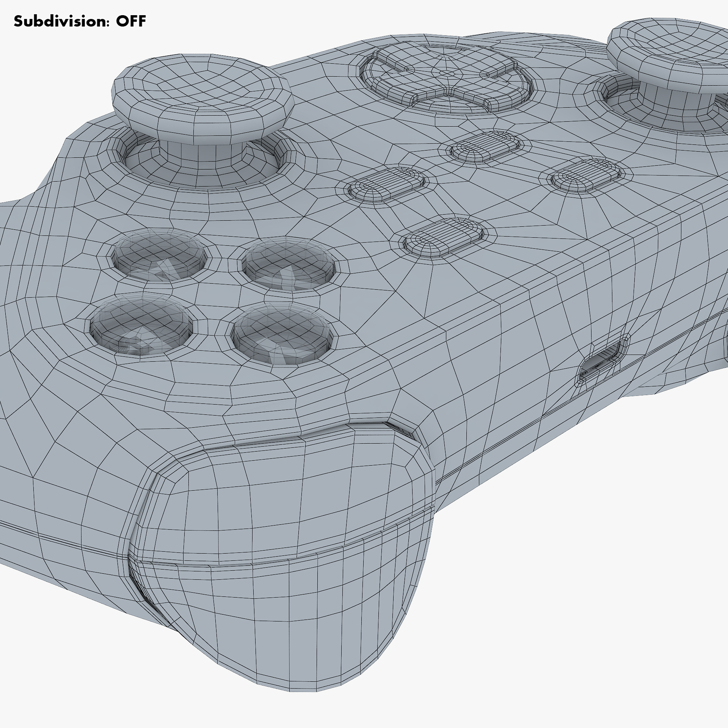The image size is (728, 728).
Task: Click the center of the D-pad
Action: 447,73
